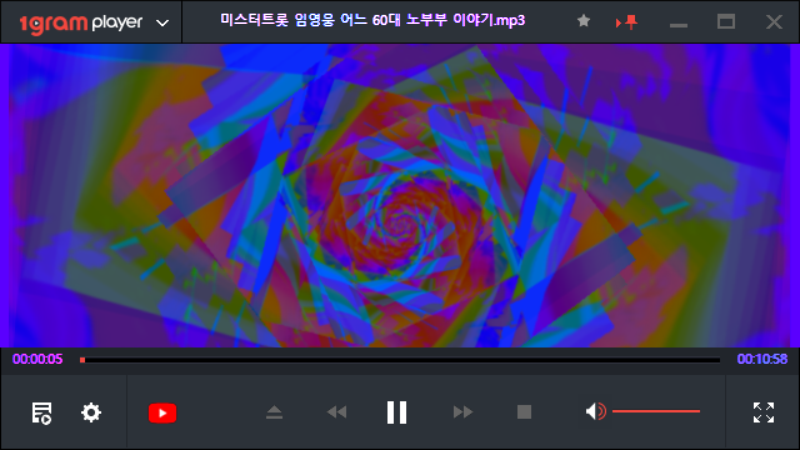Minimize the 1gram player window
Screen dimensions: 800x450
click(679, 25)
